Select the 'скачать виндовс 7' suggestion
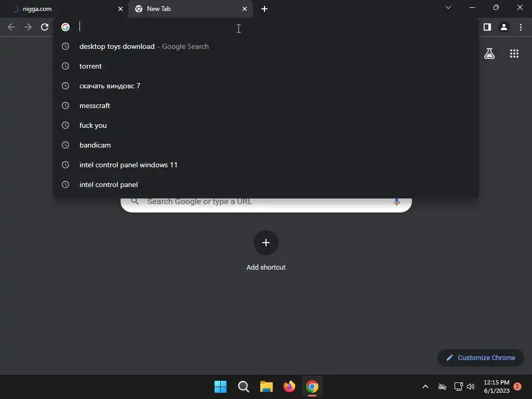 point(266,86)
